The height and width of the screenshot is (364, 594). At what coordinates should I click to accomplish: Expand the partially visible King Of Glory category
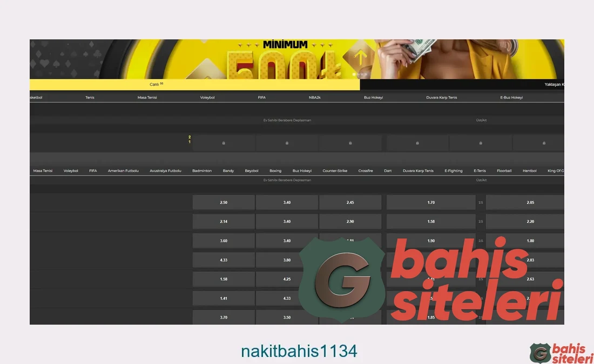[x=557, y=170]
